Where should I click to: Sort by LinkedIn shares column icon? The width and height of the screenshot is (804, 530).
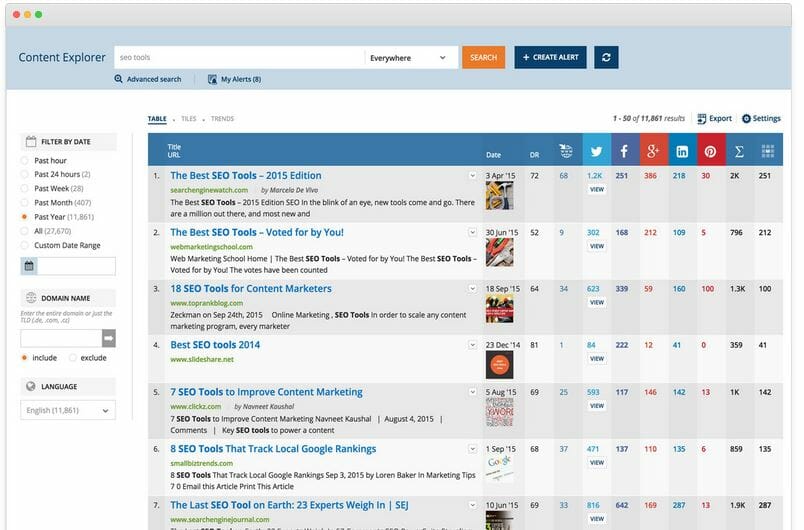pyautogui.click(x=682, y=150)
